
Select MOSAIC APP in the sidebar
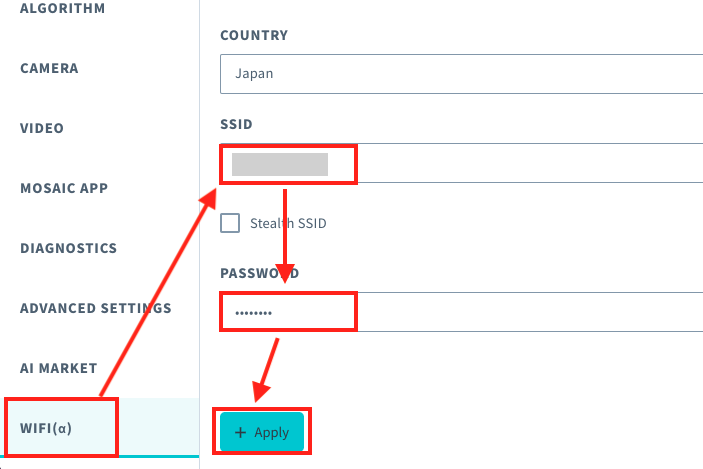64,188
